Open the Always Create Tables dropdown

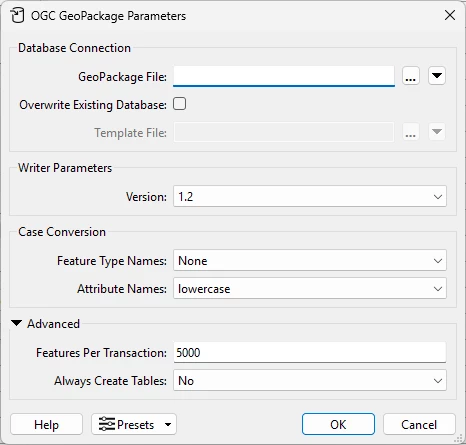click(x=310, y=380)
